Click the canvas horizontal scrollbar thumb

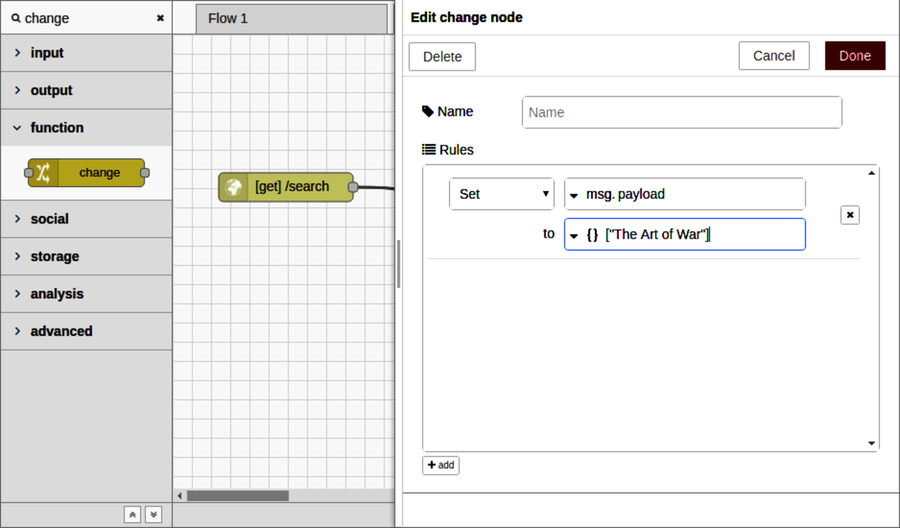tap(238, 495)
